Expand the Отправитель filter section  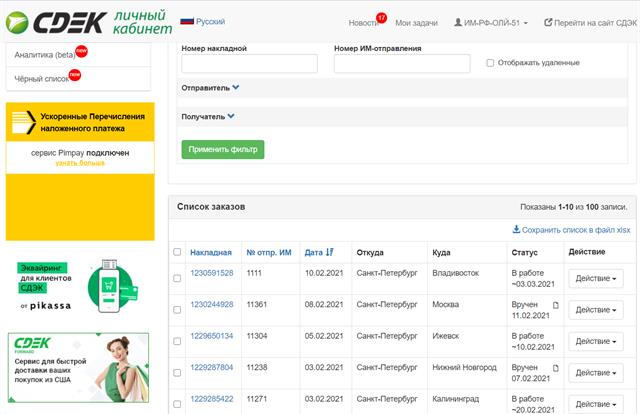pyautogui.click(x=236, y=88)
